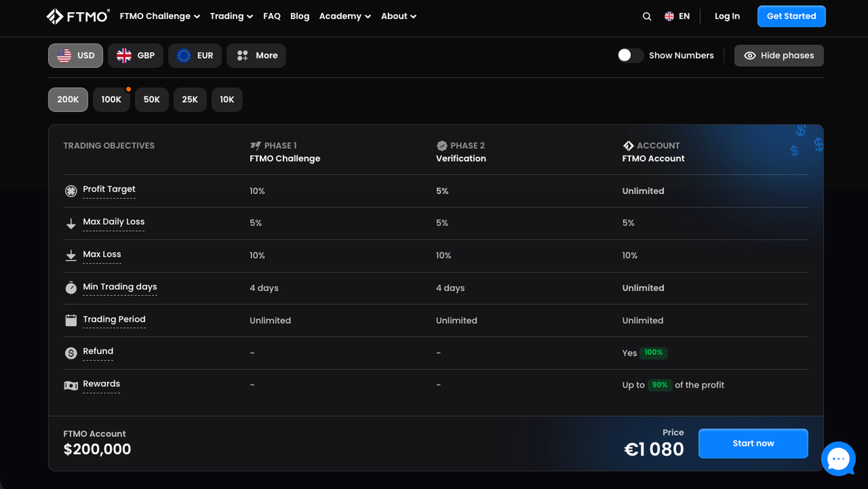Click the $200,000 account amount
The height and width of the screenshot is (489, 868).
coord(98,449)
